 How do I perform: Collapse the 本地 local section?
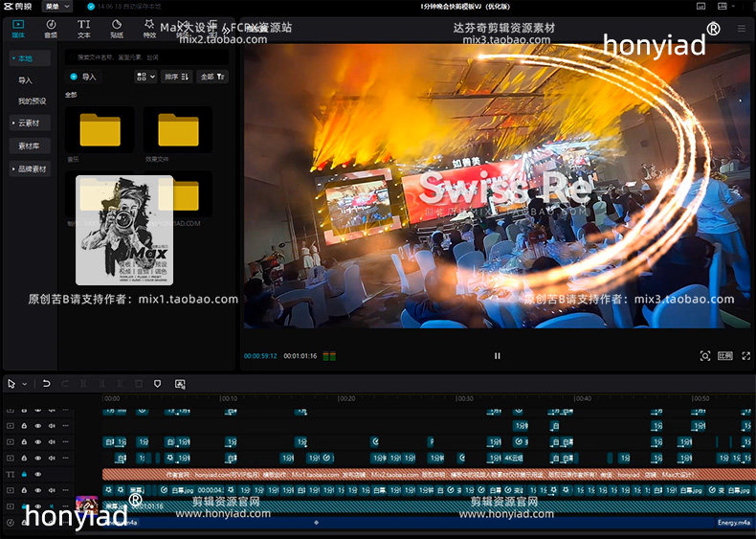[30, 58]
